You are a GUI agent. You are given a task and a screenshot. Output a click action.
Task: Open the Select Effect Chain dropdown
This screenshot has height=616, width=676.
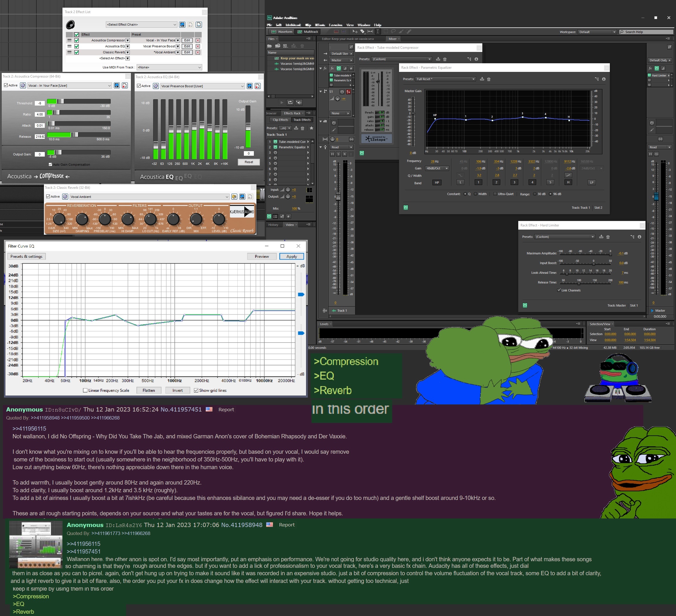141,25
